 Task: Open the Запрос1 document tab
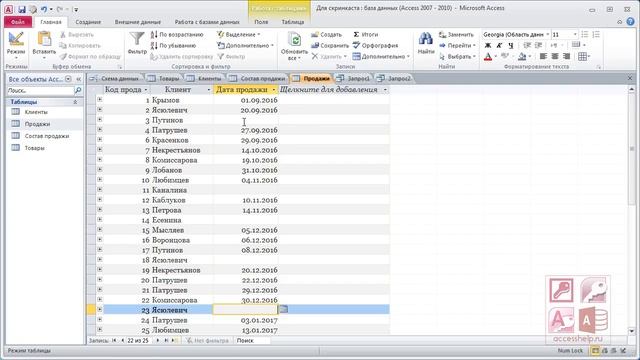pyautogui.click(x=353, y=78)
